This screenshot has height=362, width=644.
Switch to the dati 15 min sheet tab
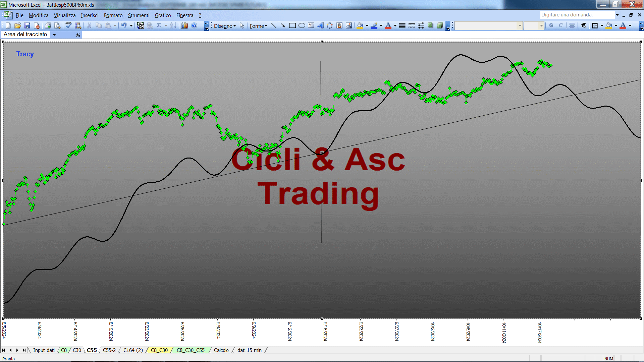point(250,350)
